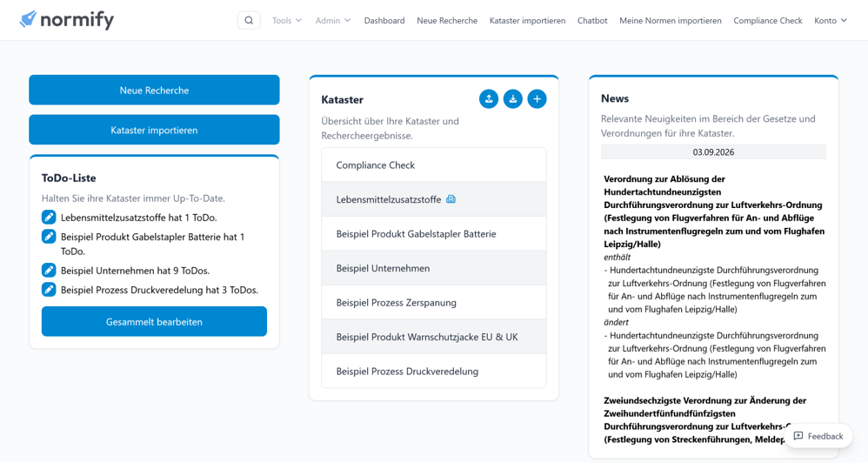This screenshot has height=463, width=868.
Task: Click 'Beispiel Produkt Gabelstapler Batterie hat 1 ToDo.'
Action: pyautogui.click(x=153, y=244)
